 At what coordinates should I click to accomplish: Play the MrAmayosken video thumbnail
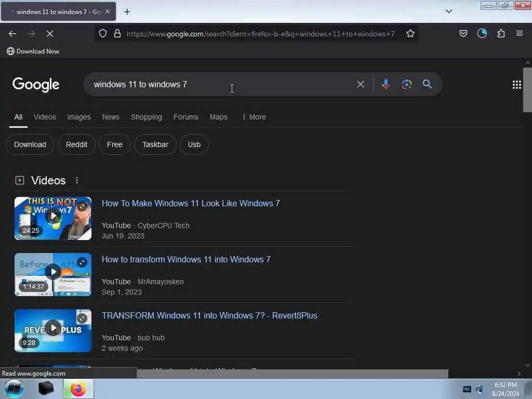click(53, 274)
